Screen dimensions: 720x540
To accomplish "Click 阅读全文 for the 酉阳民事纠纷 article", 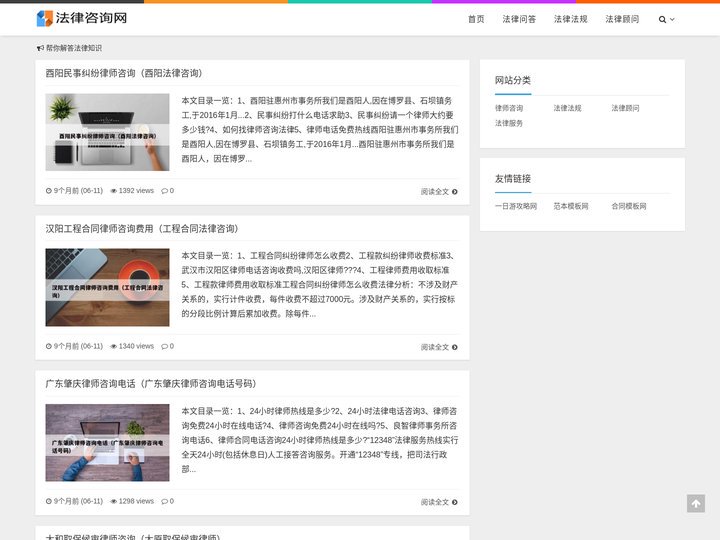I will point(434,191).
